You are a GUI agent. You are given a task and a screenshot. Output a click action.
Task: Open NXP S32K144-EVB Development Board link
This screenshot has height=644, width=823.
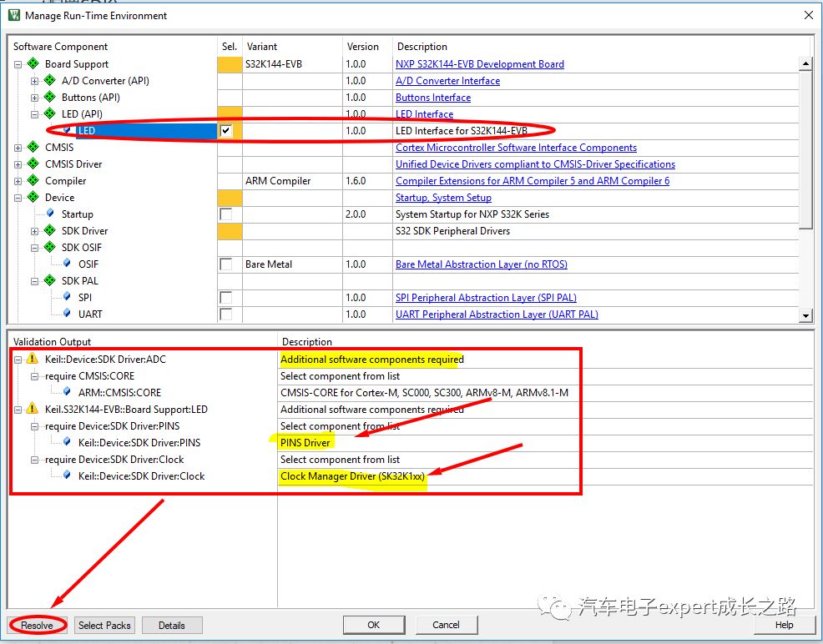click(x=480, y=64)
